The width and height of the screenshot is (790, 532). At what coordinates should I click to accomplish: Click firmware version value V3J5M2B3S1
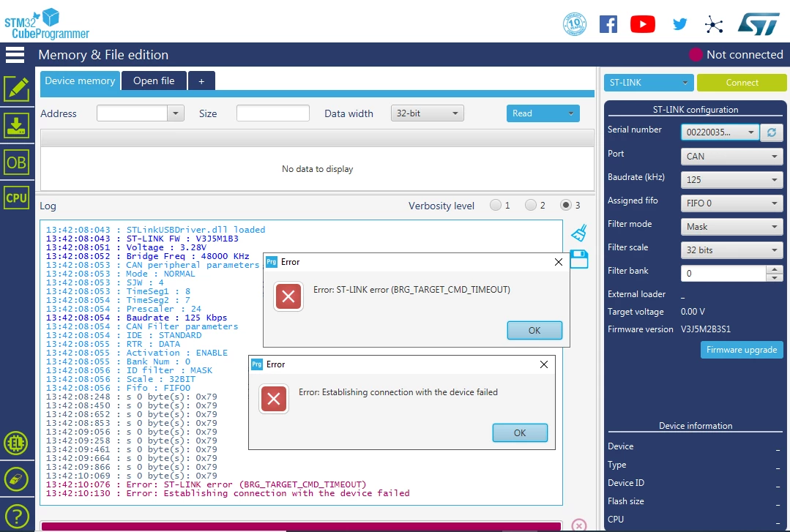pos(706,329)
